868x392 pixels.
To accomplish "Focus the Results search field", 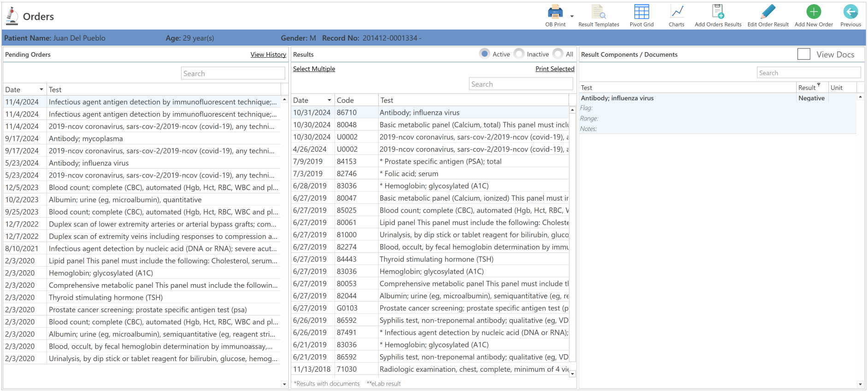I will [521, 84].
